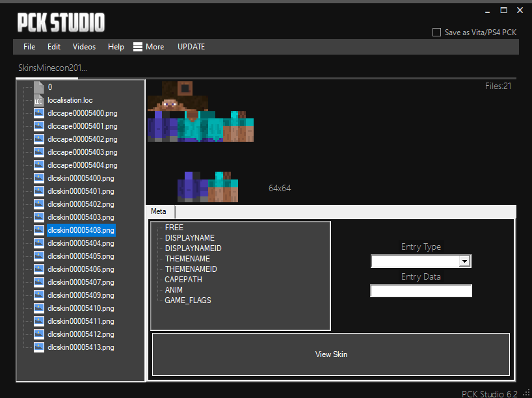Click image icon beside dlcskin00005413.png
Image resolution: width=532 pixels, height=398 pixels.
point(39,347)
